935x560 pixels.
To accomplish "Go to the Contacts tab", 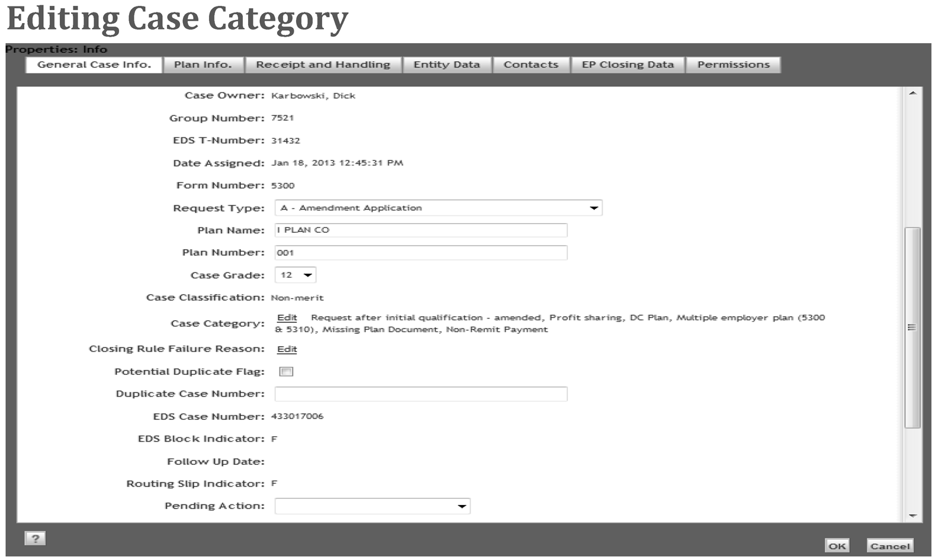I will pos(531,65).
